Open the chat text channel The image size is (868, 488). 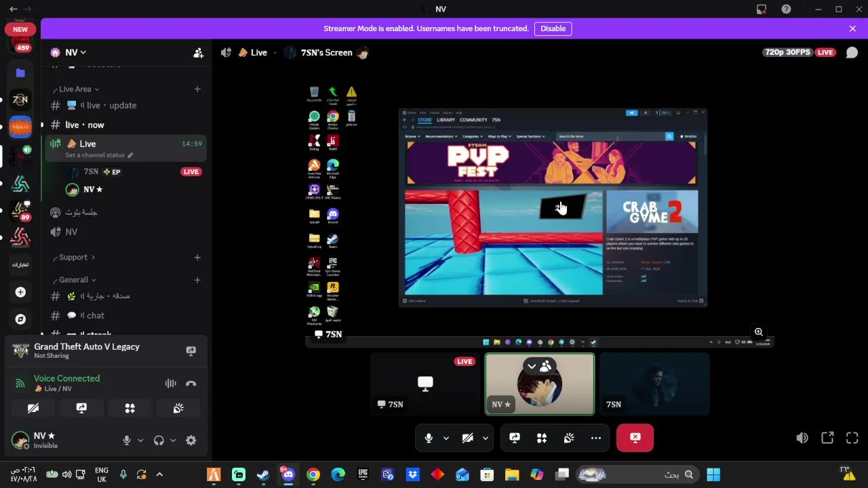[126, 316]
